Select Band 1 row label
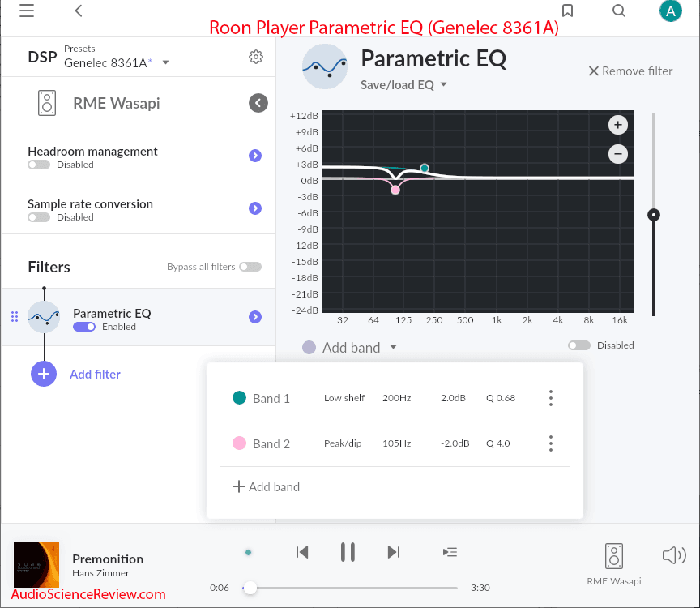Viewport: 700px width, 608px height. tap(271, 399)
